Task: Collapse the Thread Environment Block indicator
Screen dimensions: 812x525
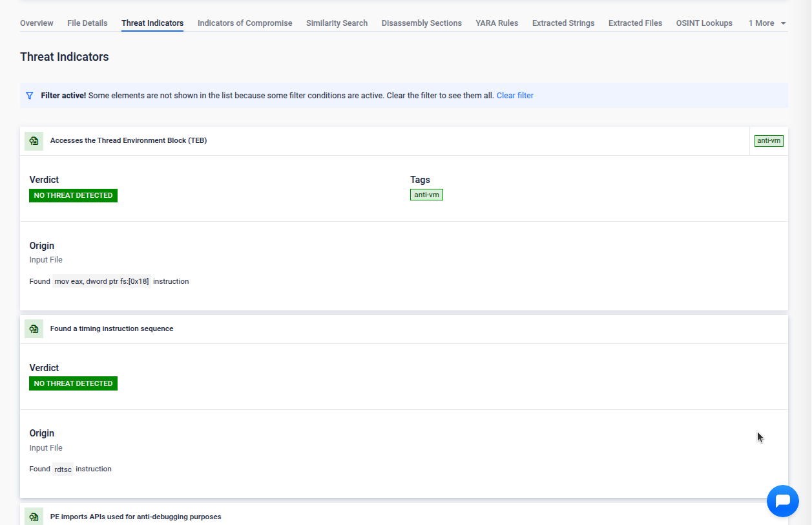Action: (x=129, y=140)
